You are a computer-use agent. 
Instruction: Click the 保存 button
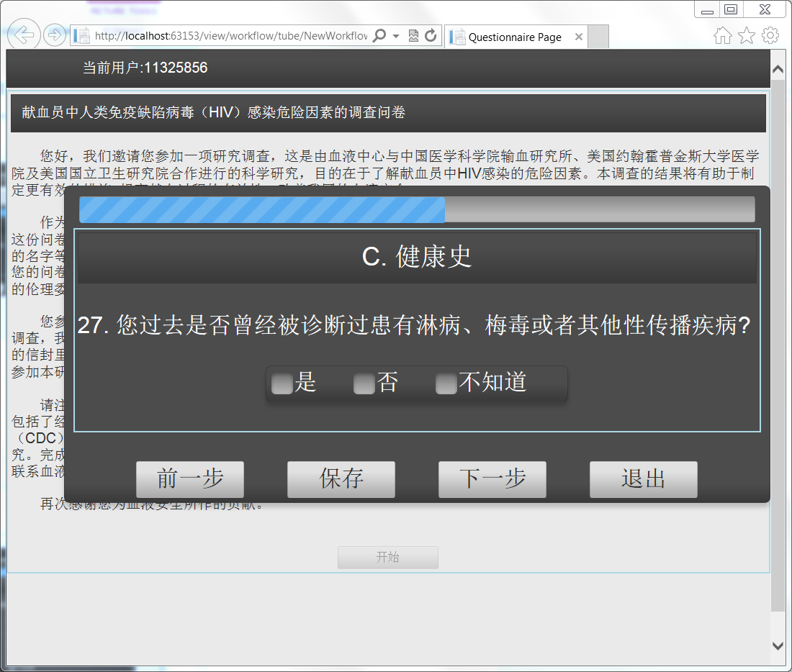click(341, 479)
